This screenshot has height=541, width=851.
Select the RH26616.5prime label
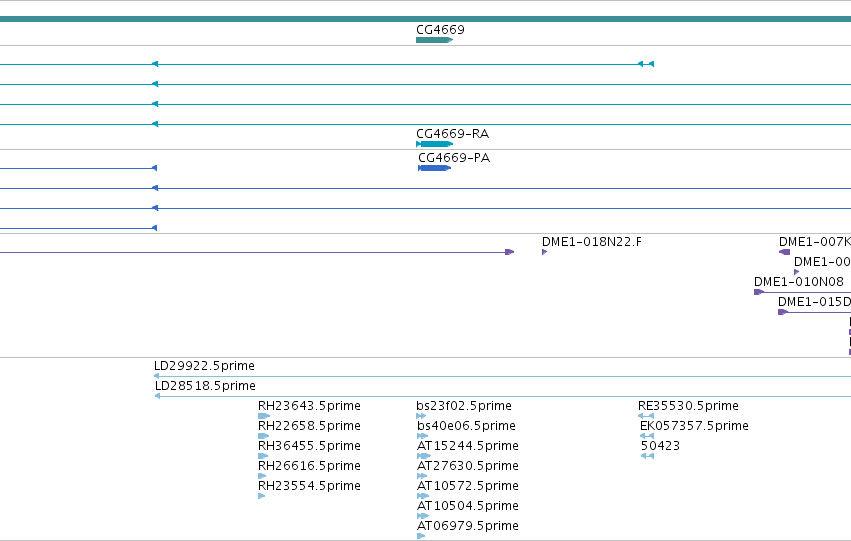tap(309, 466)
